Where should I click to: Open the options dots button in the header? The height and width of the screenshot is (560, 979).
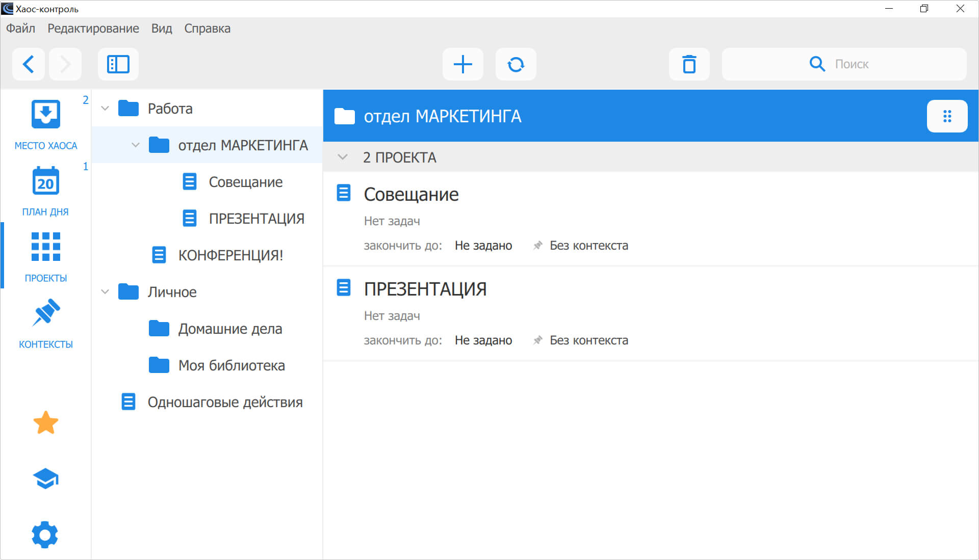coord(947,116)
